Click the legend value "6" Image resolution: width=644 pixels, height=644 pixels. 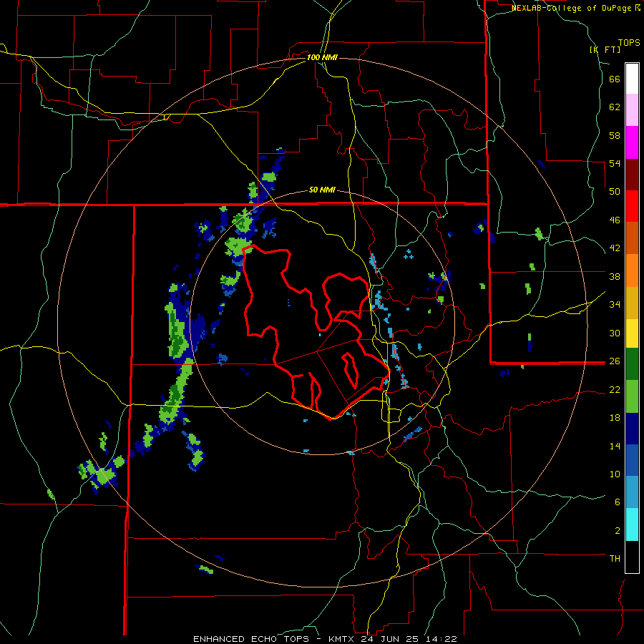coord(618,502)
